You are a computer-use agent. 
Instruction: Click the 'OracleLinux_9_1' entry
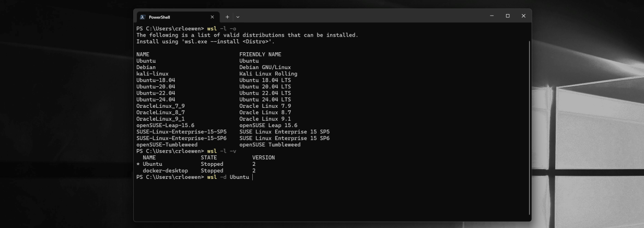tap(160, 119)
